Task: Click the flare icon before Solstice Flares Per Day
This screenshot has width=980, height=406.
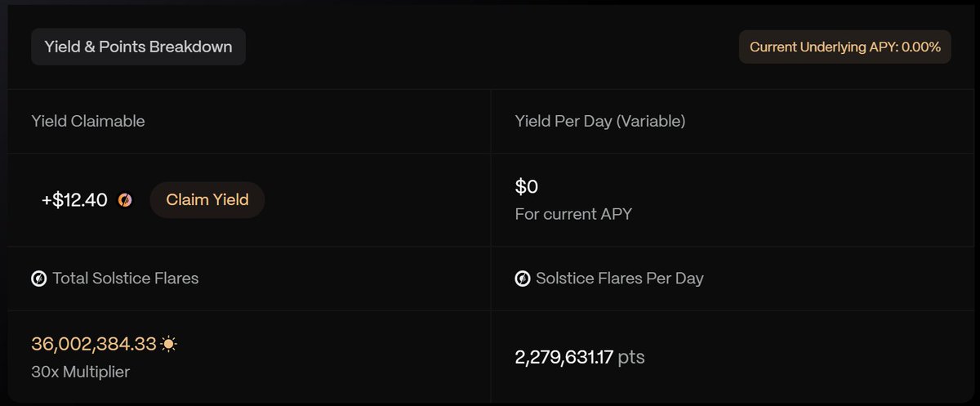Action: click(523, 279)
